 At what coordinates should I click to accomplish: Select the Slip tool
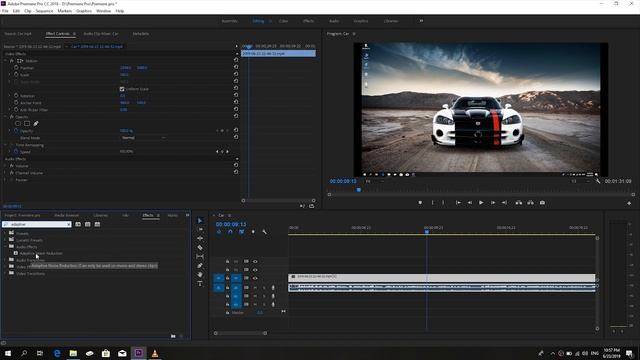200,256
